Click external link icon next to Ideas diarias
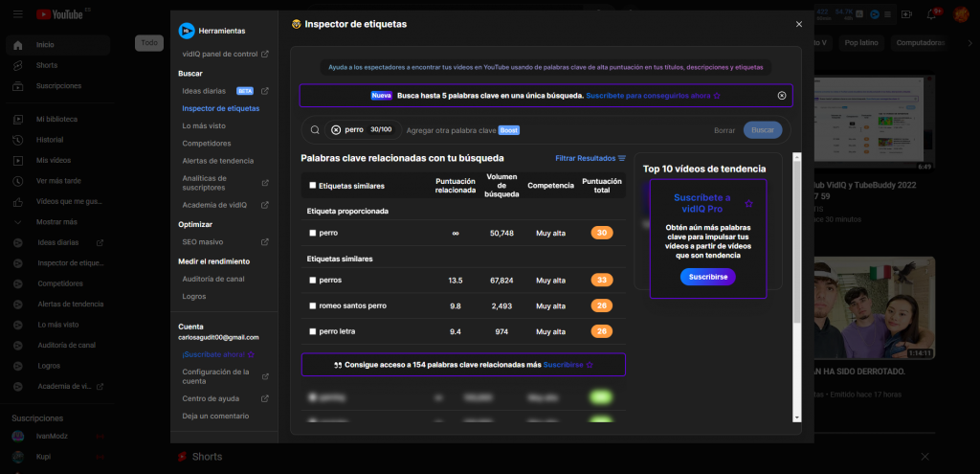Viewport: 980px width, 474px height. [265, 91]
